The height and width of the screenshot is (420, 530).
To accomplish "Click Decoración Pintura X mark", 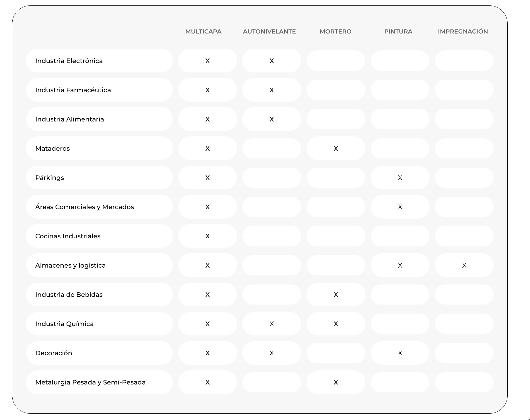I will (400, 353).
